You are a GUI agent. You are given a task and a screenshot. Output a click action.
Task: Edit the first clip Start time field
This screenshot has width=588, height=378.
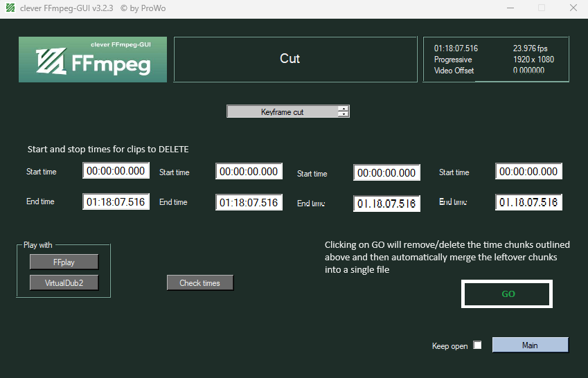(x=116, y=170)
